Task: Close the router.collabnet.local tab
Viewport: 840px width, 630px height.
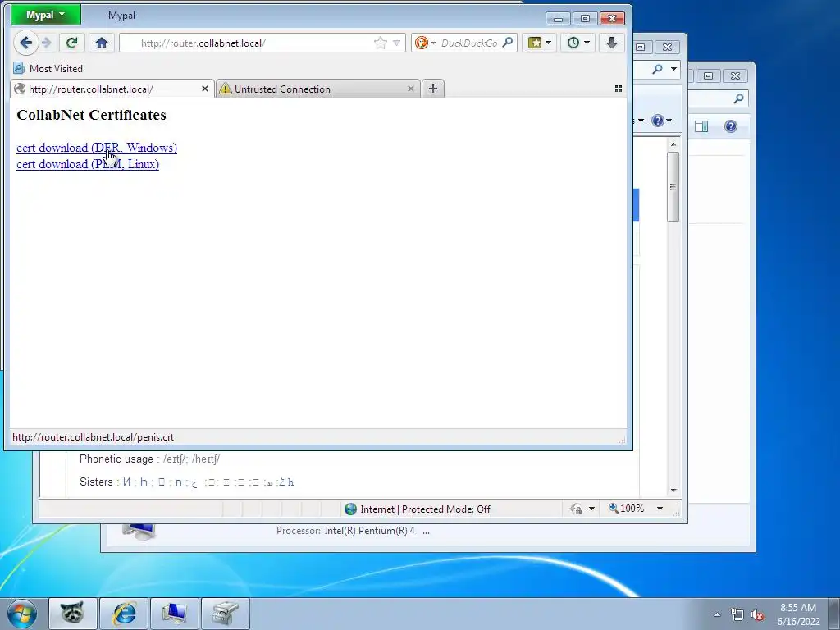Action: click(204, 89)
